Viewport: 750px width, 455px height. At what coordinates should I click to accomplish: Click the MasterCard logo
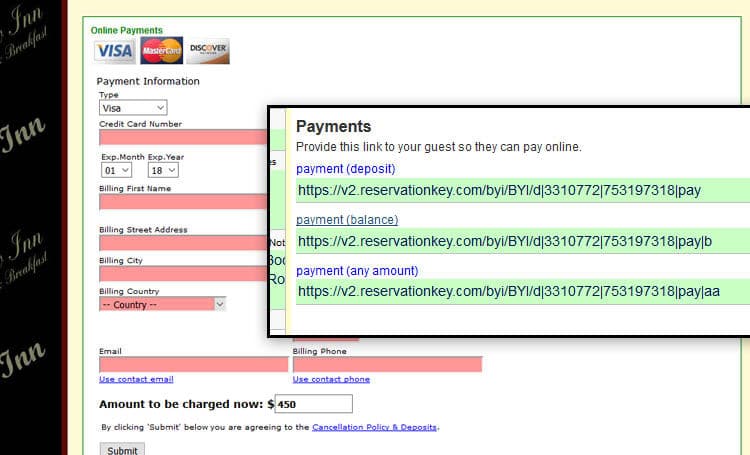click(161, 51)
